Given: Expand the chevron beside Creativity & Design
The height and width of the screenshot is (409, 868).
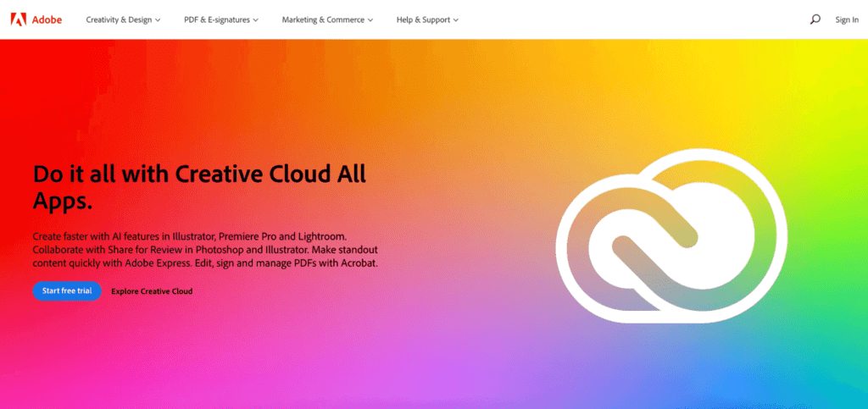Looking at the screenshot, I should pos(158,20).
